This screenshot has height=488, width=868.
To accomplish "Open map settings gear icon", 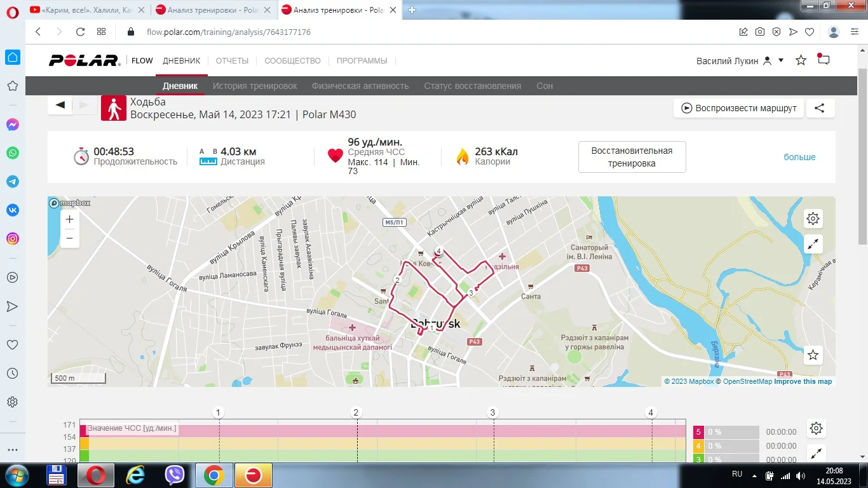I will (813, 219).
